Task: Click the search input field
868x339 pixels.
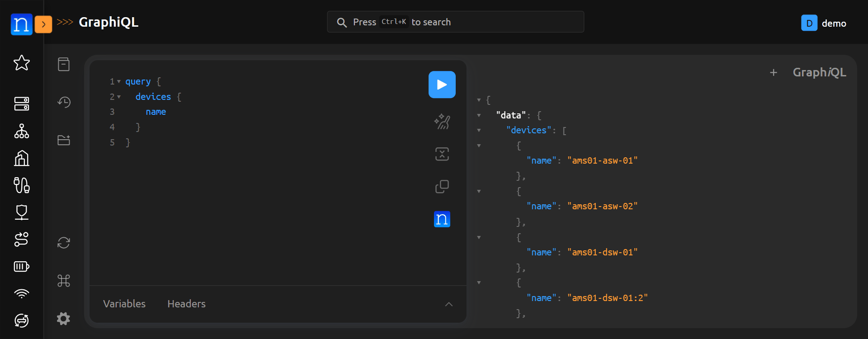Action: 455,22
